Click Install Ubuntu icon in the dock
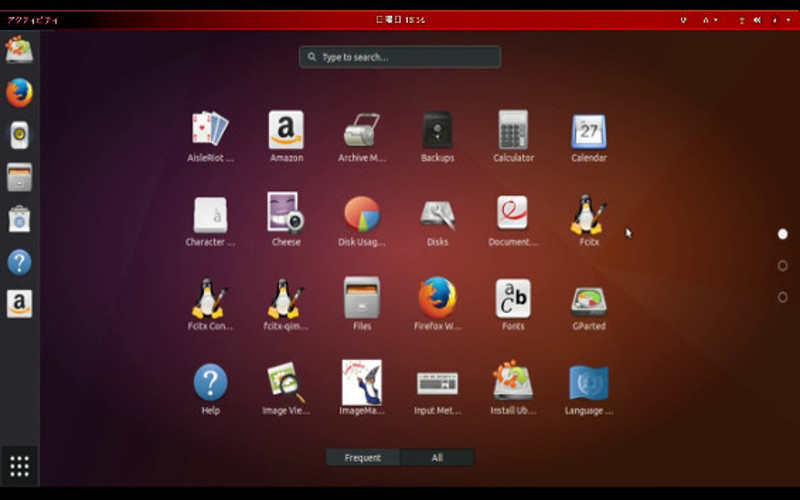This screenshot has width=800, height=500. point(19,49)
